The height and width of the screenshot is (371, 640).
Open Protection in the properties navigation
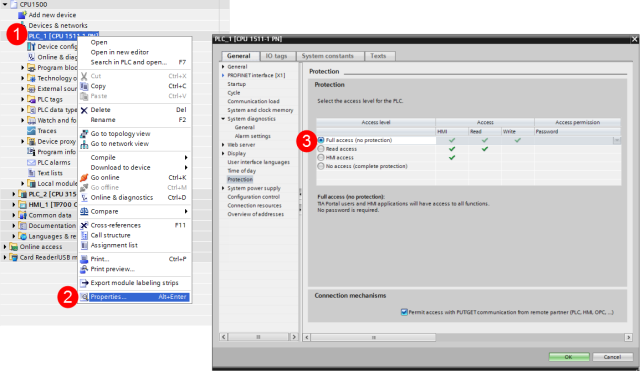point(240,180)
